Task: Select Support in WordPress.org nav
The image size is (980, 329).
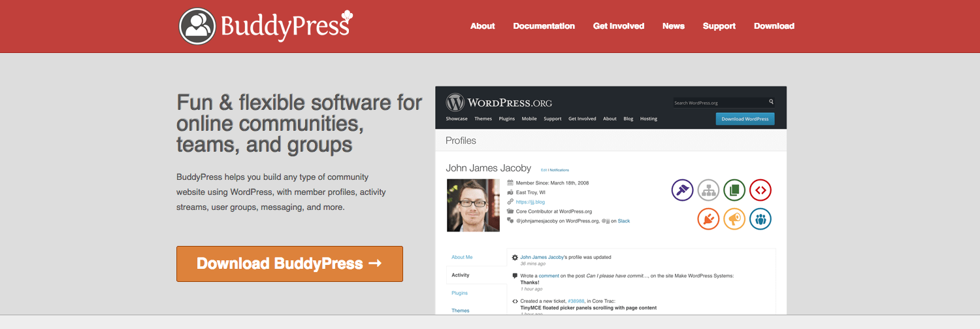Action: pos(553,119)
